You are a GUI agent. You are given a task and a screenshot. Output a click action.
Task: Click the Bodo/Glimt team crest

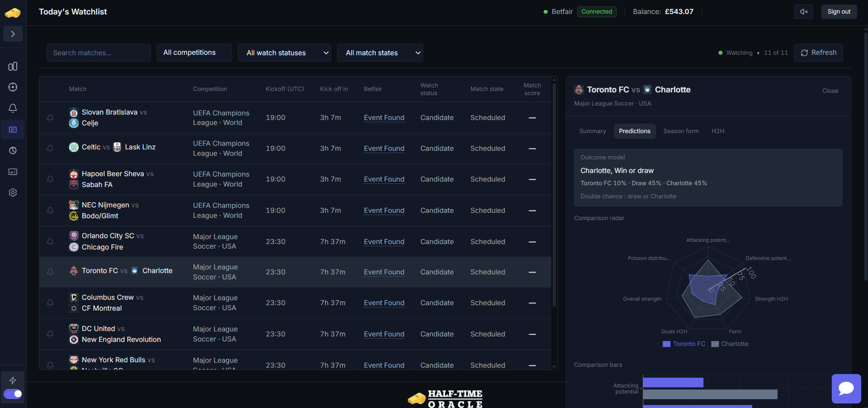74,216
